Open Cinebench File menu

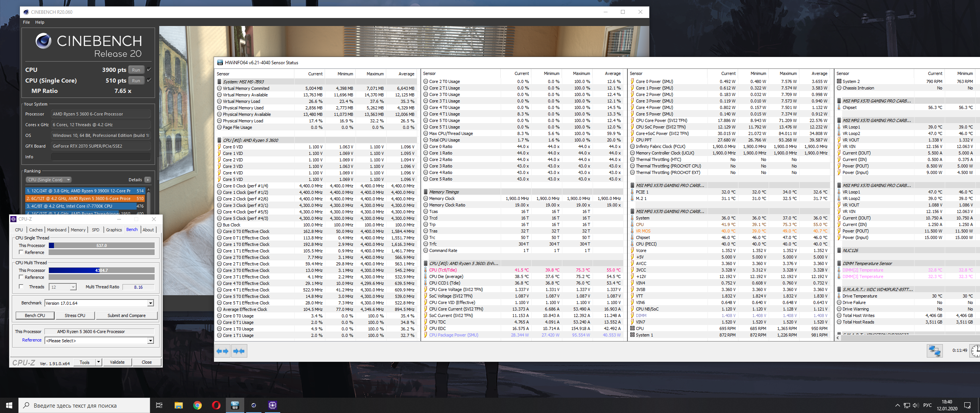[26, 22]
